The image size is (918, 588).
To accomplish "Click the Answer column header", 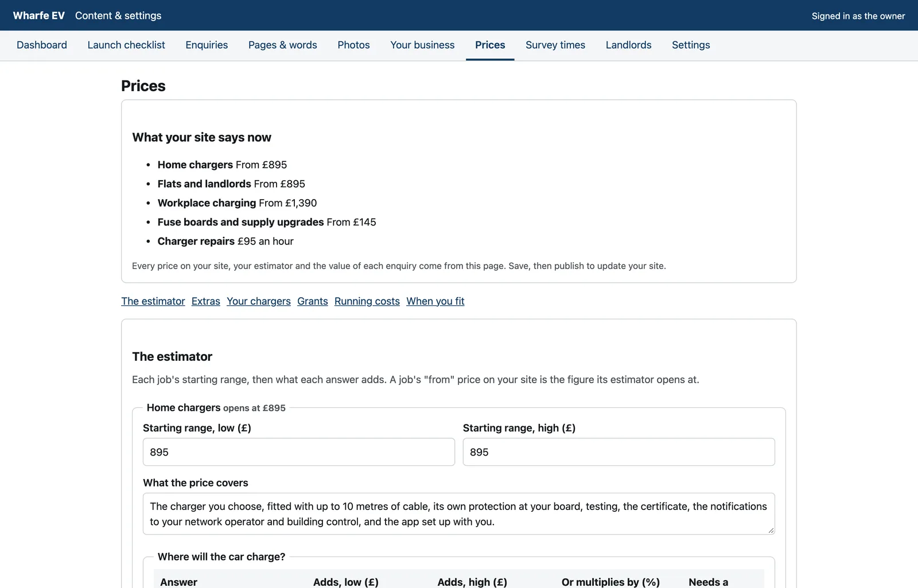I will [178, 582].
